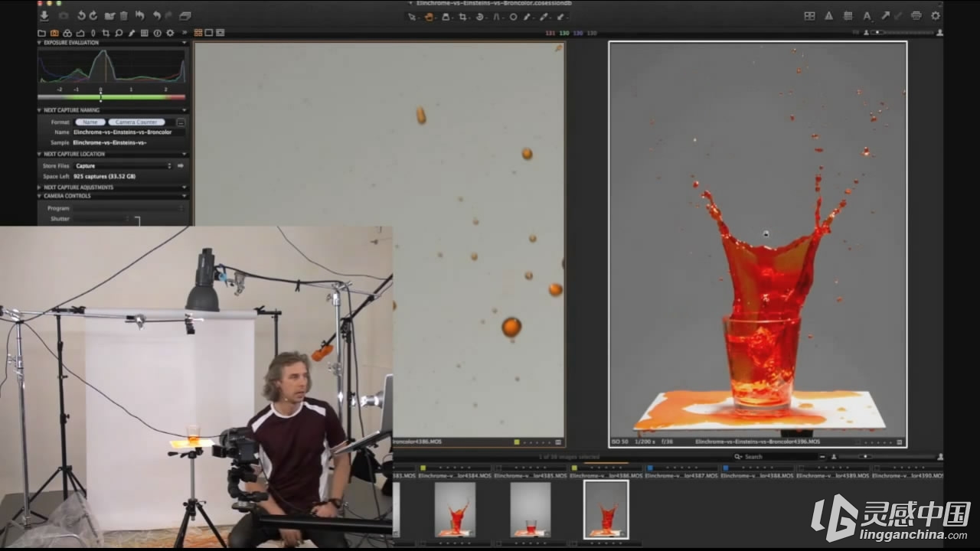Select the orange Pan hand tool
Viewport: 980px width, 551px height.
pos(429,17)
